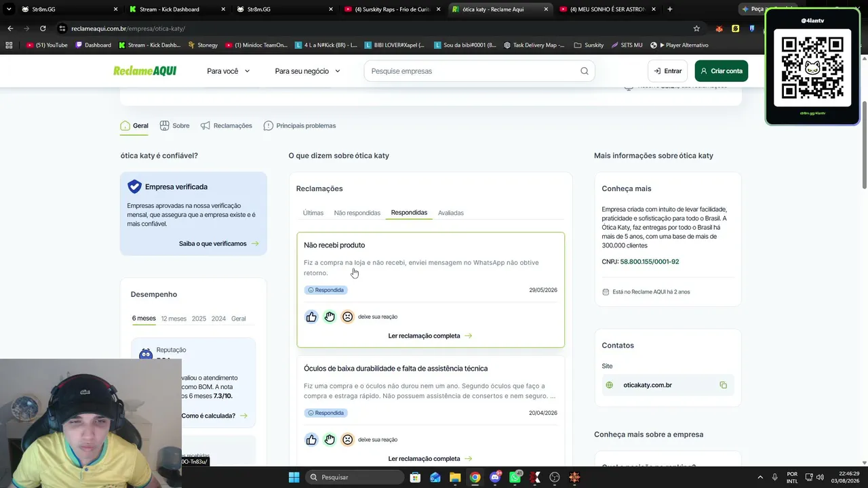Click the view site information icon in the address bar
868x488 pixels.
[62, 28]
